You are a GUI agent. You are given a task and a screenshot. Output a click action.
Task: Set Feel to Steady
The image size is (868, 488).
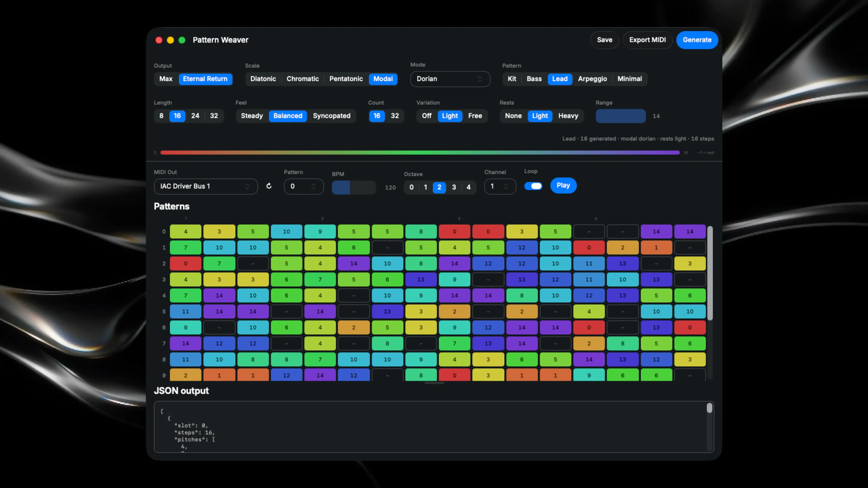252,116
